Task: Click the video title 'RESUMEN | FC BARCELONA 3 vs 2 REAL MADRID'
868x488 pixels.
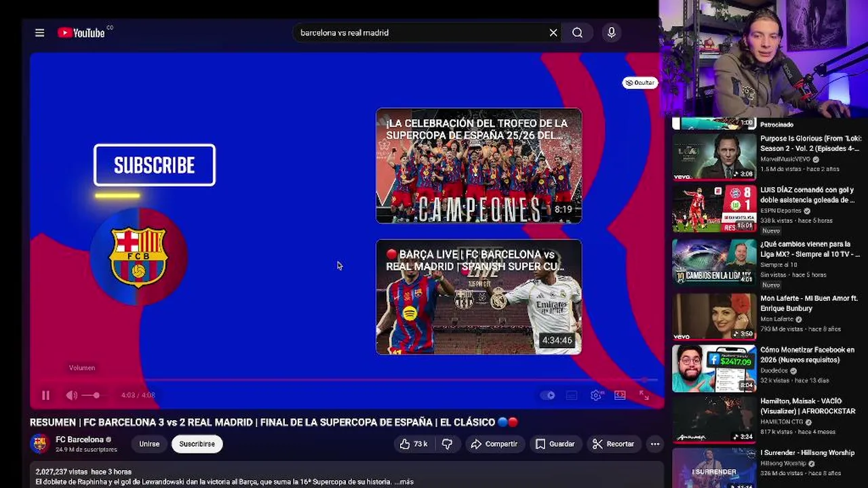Action: [x=274, y=422]
